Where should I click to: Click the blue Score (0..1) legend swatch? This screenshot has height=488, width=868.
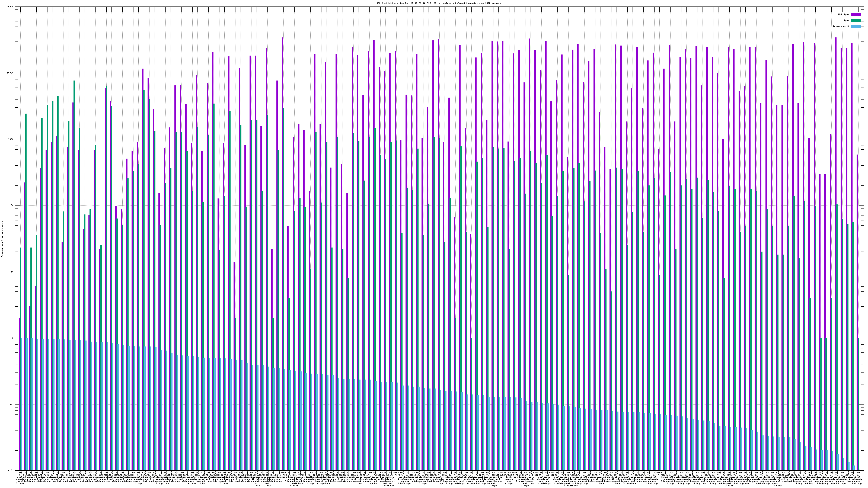click(x=856, y=26)
